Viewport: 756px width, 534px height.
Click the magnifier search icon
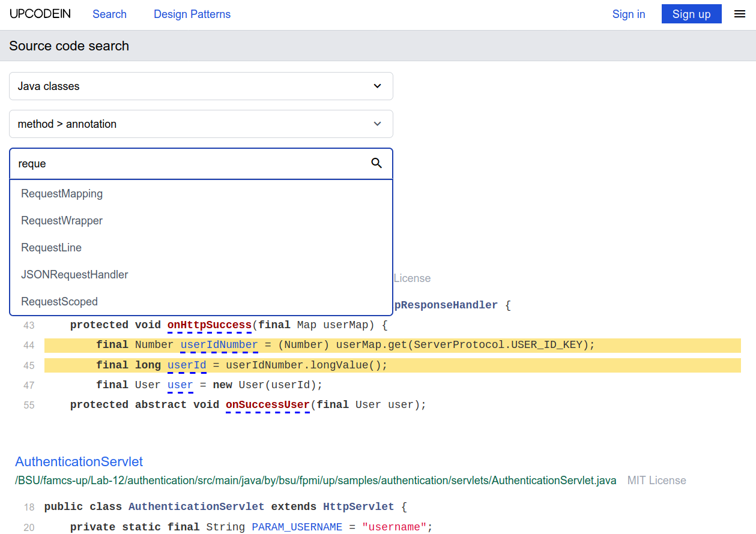point(376,163)
